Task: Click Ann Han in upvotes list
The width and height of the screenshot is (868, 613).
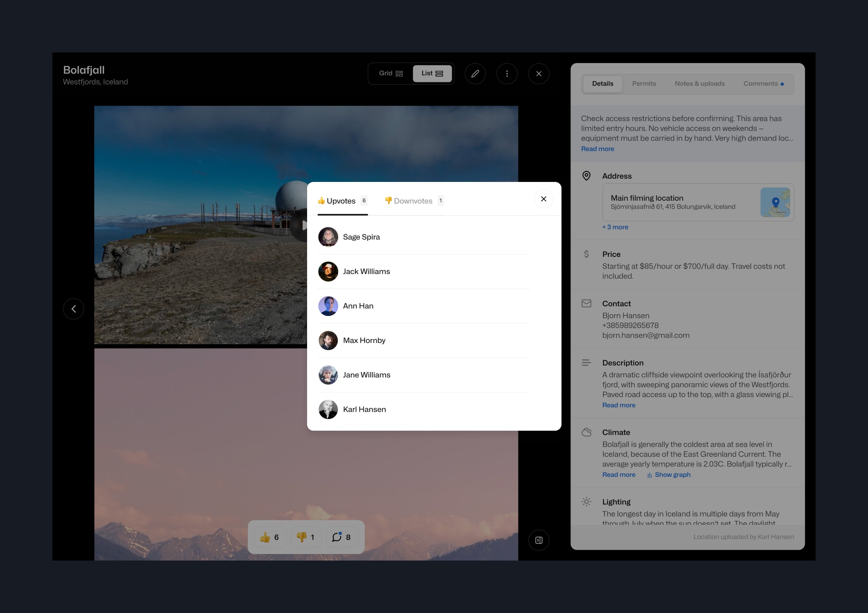Action: tap(423, 306)
